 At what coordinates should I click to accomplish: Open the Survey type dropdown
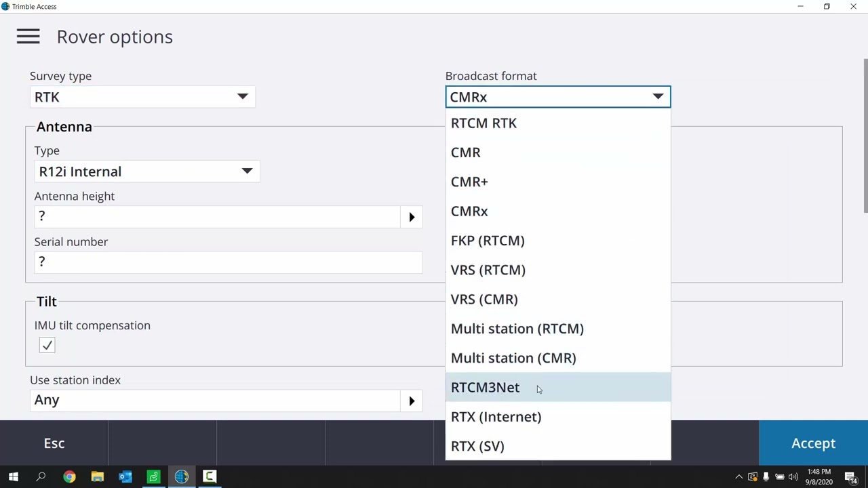[142, 97]
